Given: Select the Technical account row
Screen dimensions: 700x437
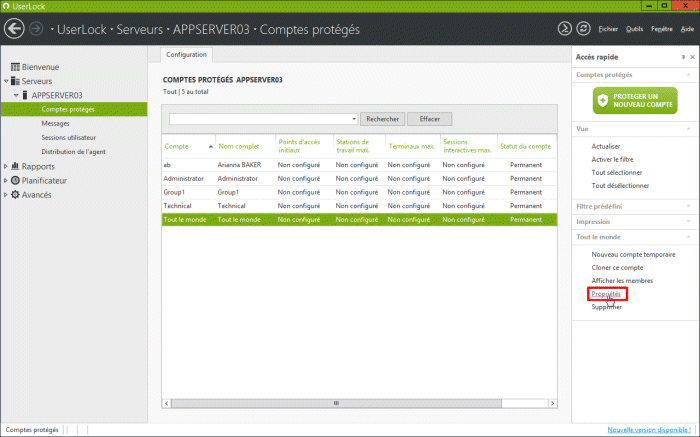Looking at the screenshot, I should pos(359,206).
